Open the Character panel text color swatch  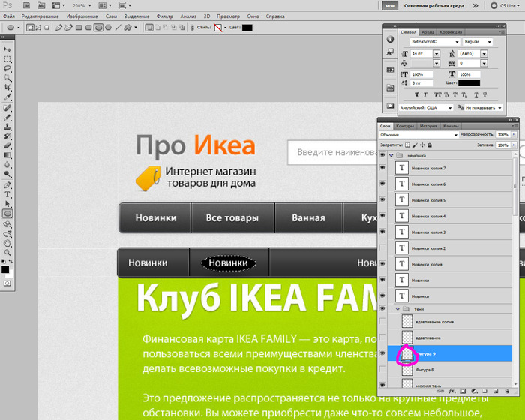pos(469,82)
